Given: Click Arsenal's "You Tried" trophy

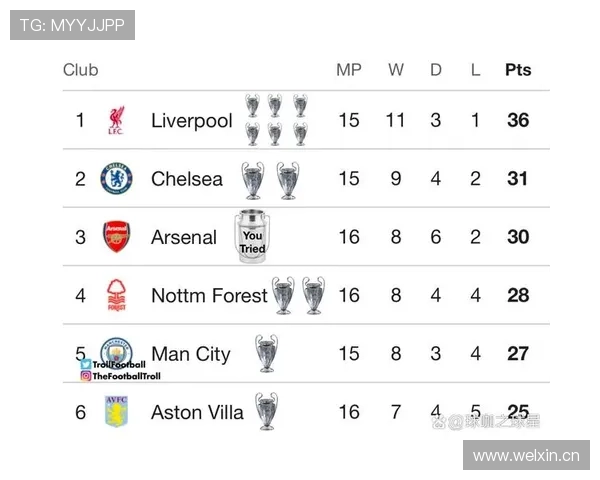Looking at the screenshot, I should pyautogui.click(x=252, y=237).
